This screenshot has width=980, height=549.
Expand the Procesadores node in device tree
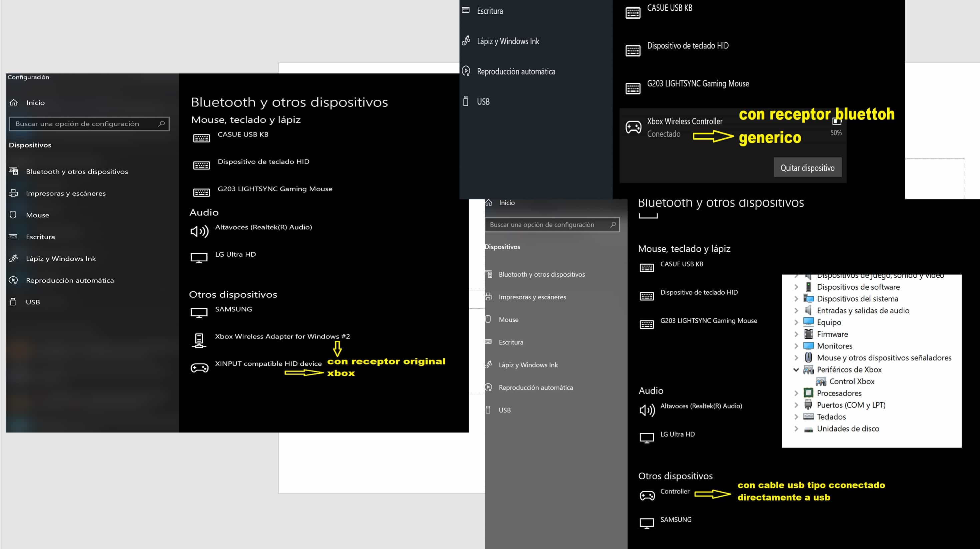(x=796, y=393)
